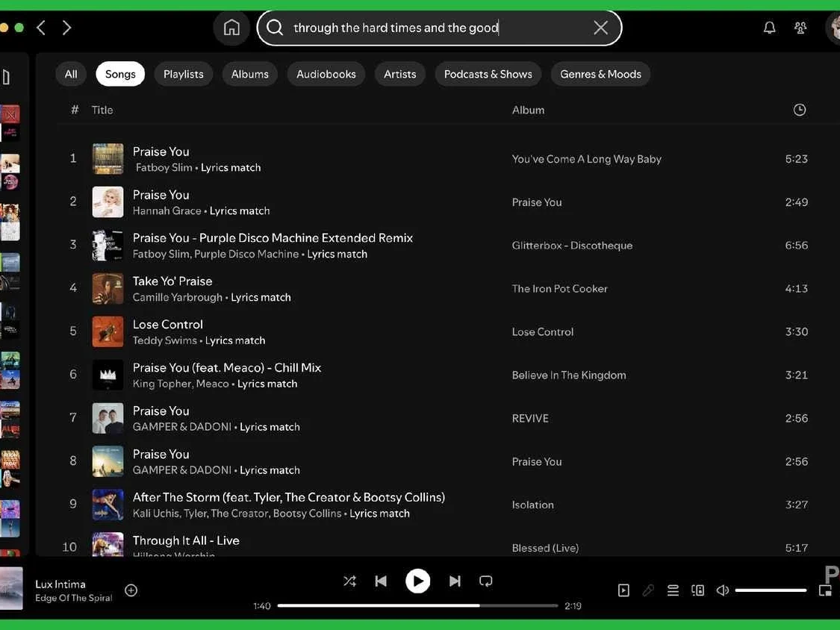Image resolution: width=840 pixels, height=630 pixels.
Task: Clear the search query
Action: [x=600, y=28]
